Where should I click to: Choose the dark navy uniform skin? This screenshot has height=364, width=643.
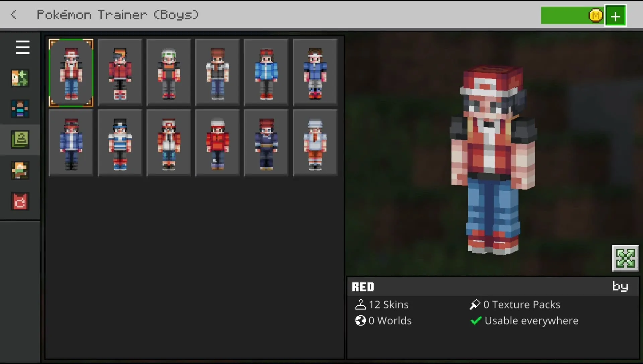tap(266, 143)
